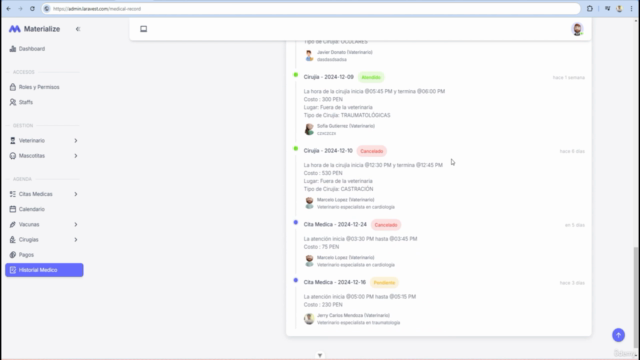Click the Citas Medicas list icon
This screenshot has height=360, width=640.
point(13,194)
